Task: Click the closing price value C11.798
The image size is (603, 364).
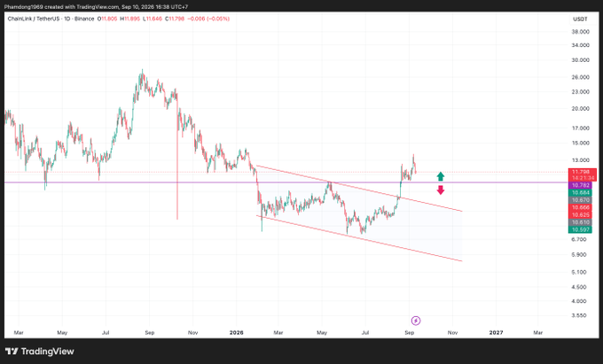Action: point(175,19)
